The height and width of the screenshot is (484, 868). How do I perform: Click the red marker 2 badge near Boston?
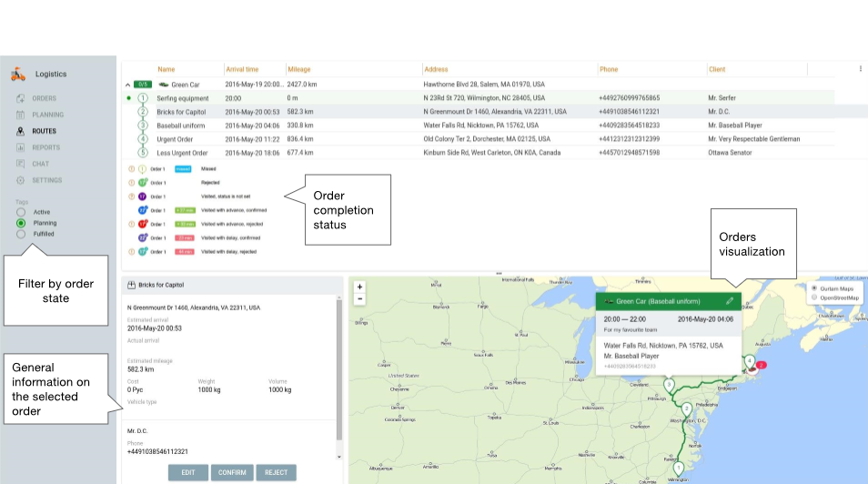tap(762, 365)
